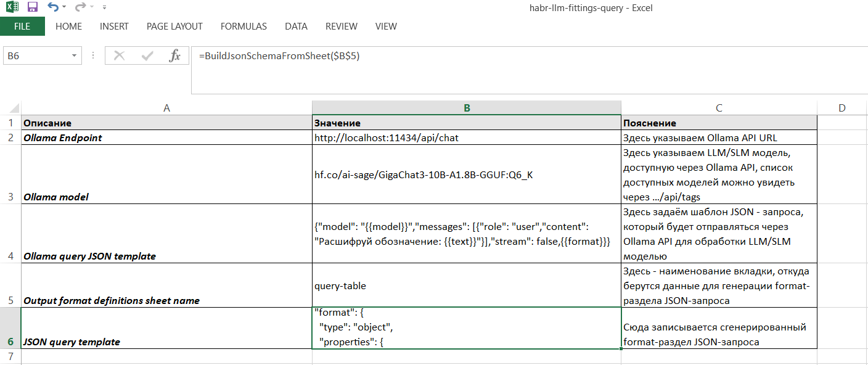Click the Excel application icon in title bar
Screen dimensions: 868x365
(x=12, y=7)
